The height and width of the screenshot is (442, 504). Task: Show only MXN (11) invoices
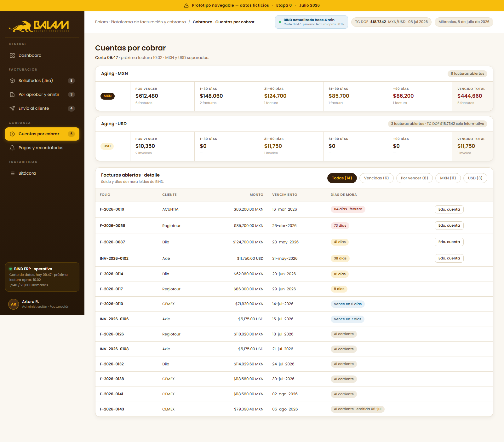(x=448, y=178)
